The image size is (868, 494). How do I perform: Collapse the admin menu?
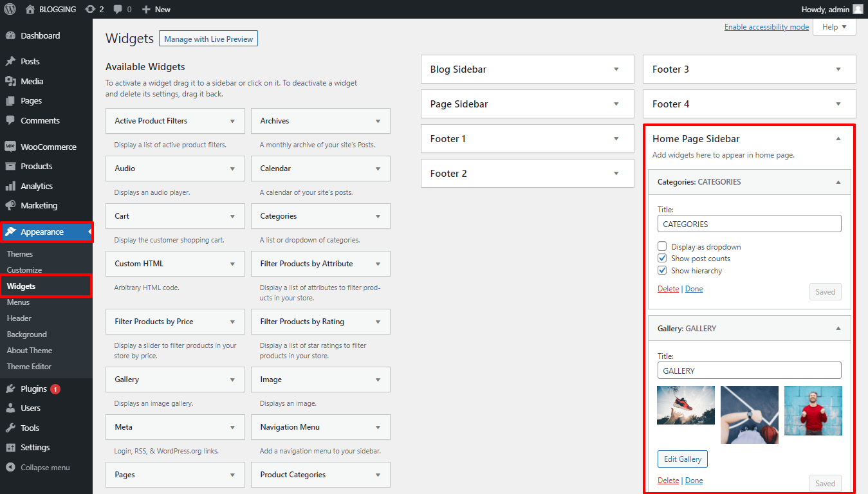(44, 468)
